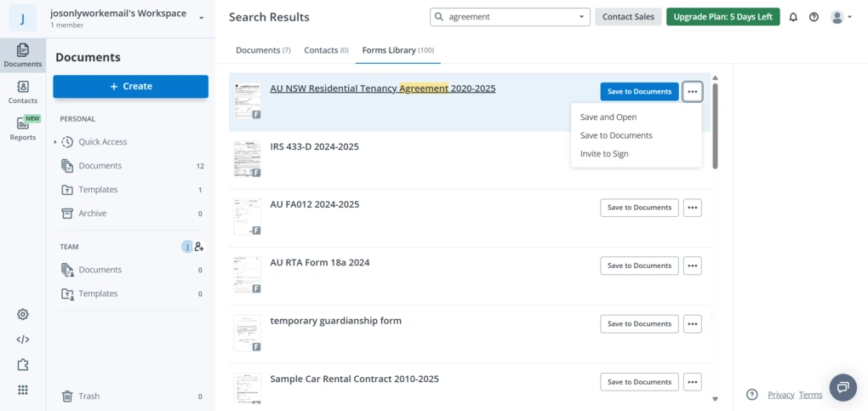The image size is (868, 411).
Task: Select Sample Car Rental Contract 2010-2025 title
Action: coord(354,380)
